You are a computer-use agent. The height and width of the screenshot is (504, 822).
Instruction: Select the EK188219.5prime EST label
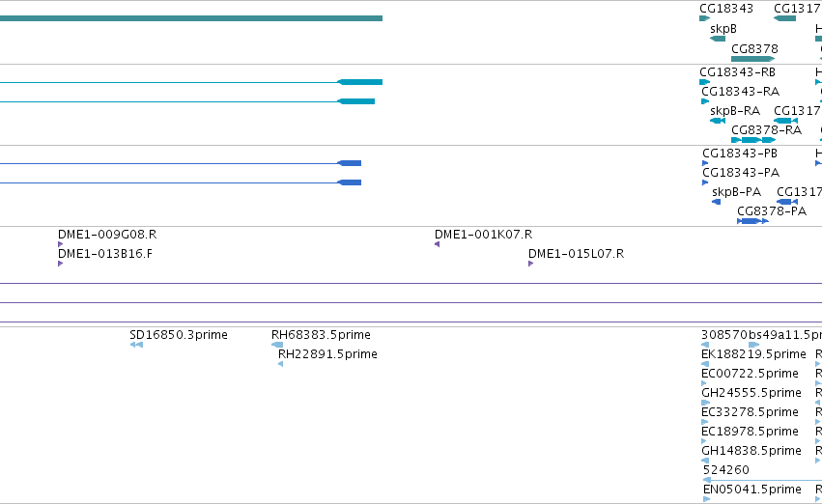pos(753,354)
